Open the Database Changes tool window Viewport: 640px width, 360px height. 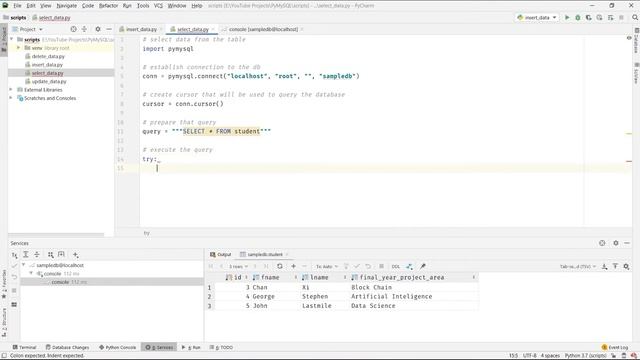[x=67, y=347]
